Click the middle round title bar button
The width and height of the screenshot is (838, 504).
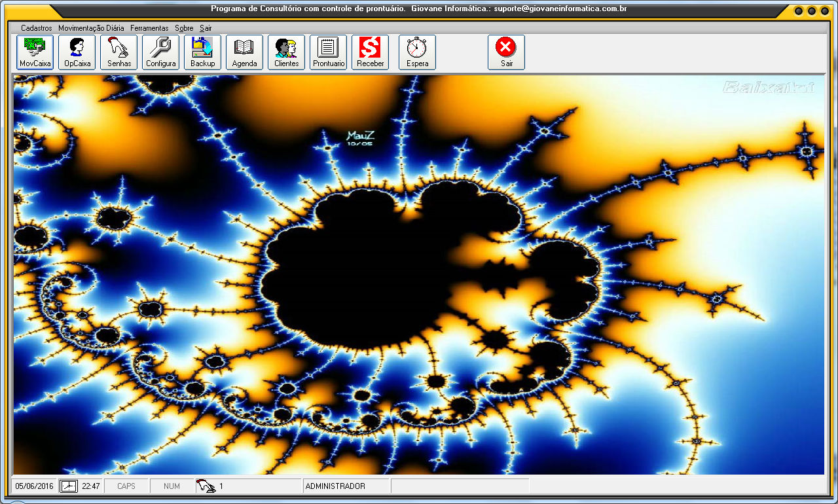coord(812,10)
